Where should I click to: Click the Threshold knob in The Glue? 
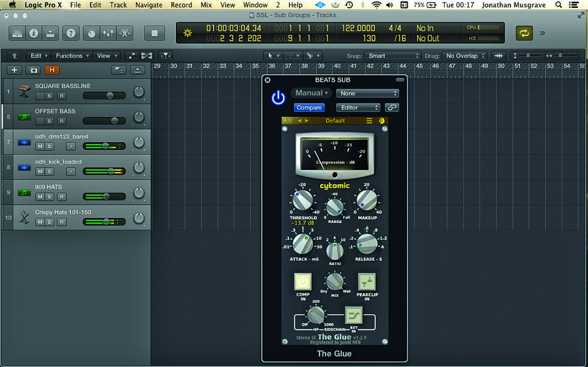point(303,200)
